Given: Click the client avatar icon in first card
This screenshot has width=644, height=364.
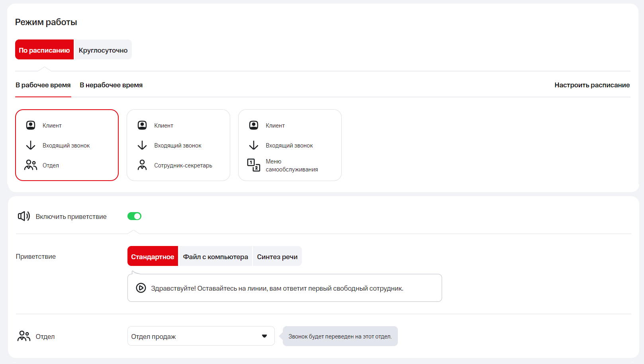Looking at the screenshot, I should (x=31, y=125).
